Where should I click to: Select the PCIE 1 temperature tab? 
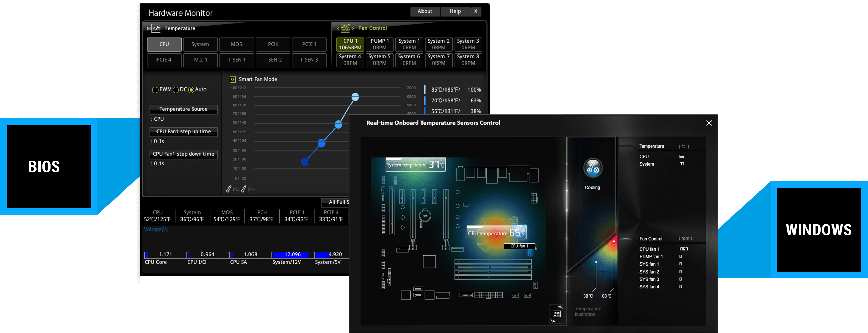pyautogui.click(x=309, y=44)
